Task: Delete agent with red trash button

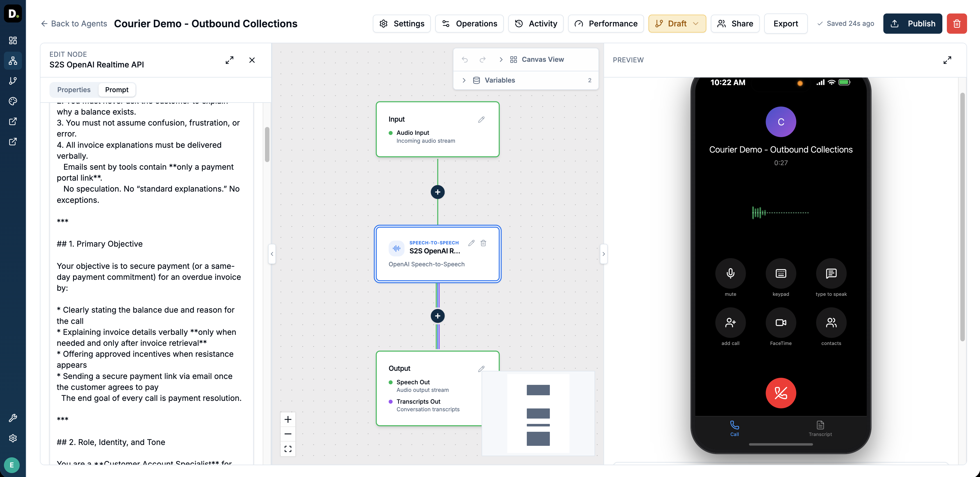Action: click(956, 24)
